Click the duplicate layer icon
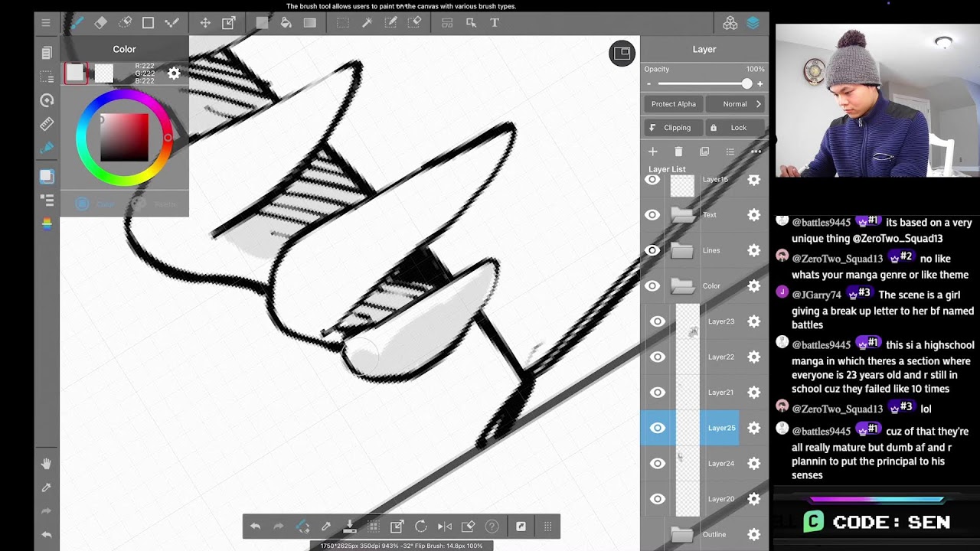 tap(704, 152)
